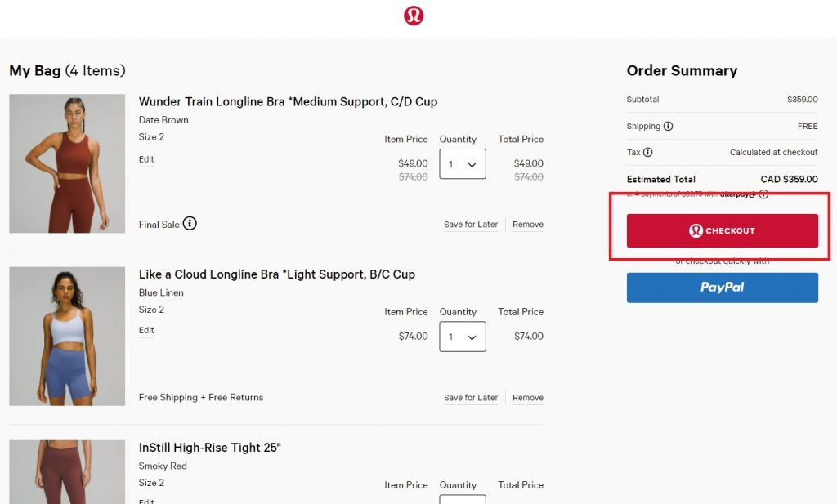
Task: Open the Final Sale info icon
Action: 190,223
